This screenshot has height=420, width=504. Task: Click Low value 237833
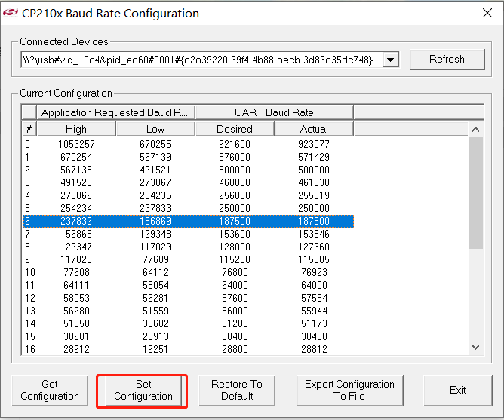[155, 209]
